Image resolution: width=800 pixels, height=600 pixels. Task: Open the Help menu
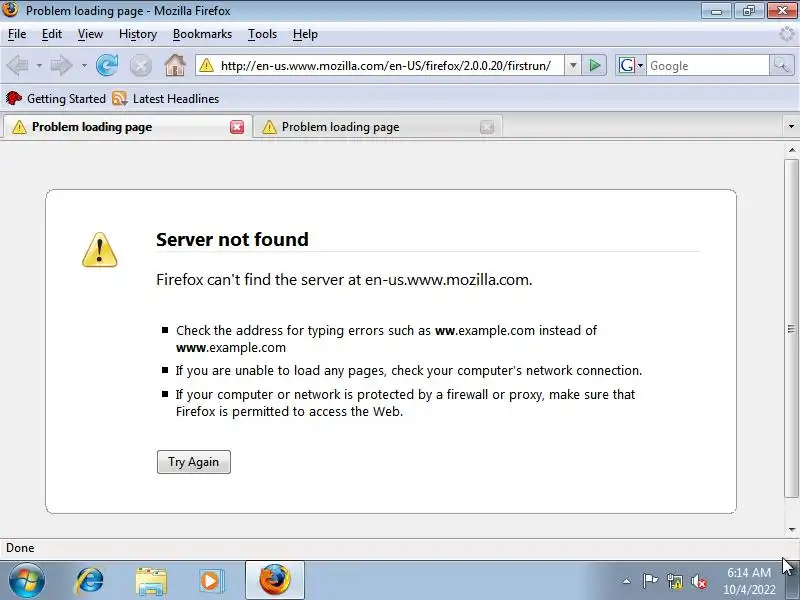(305, 34)
